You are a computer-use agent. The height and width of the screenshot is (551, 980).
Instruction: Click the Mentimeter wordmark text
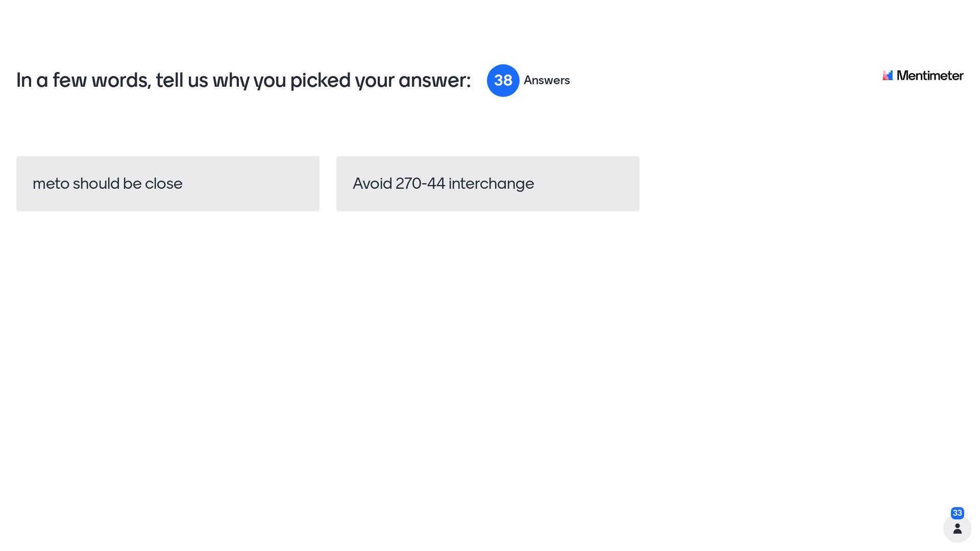(x=930, y=76)
